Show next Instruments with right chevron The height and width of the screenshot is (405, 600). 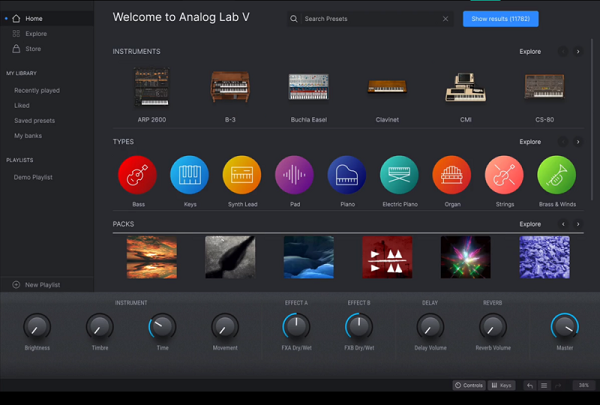click(578, 51)
